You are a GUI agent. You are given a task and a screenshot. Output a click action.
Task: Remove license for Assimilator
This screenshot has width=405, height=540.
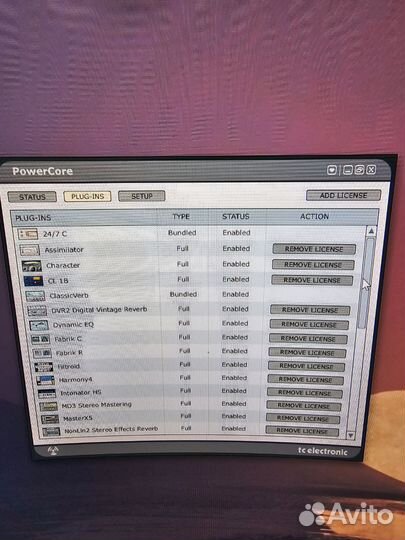[314, 249]
